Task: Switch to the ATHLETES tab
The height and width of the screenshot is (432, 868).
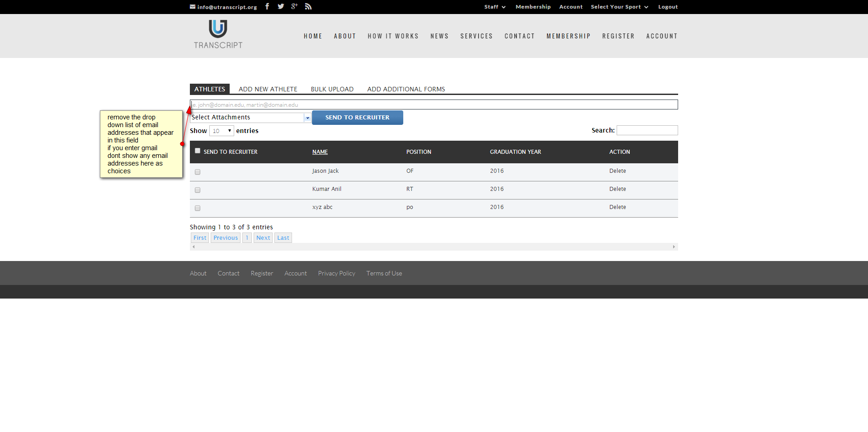Action: point(210,89)
